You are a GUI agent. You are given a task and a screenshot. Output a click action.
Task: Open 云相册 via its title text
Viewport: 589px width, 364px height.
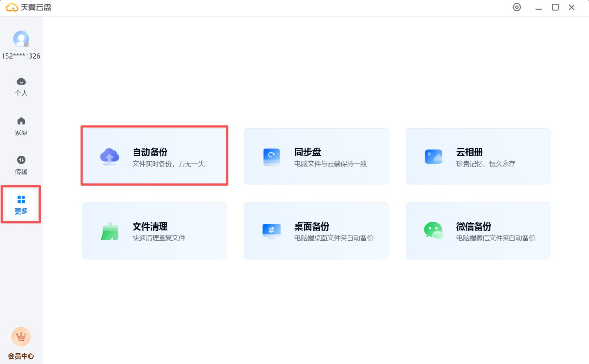click(470, 152)
